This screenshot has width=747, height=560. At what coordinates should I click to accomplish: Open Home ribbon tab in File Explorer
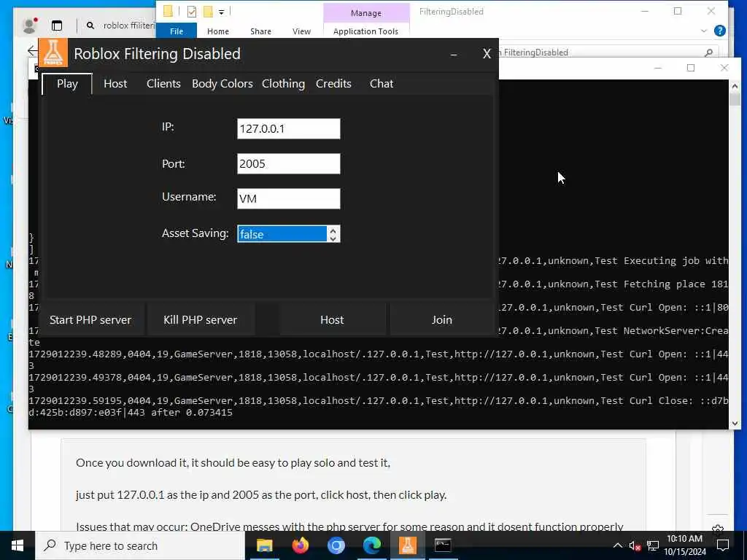tap(217, 31)
